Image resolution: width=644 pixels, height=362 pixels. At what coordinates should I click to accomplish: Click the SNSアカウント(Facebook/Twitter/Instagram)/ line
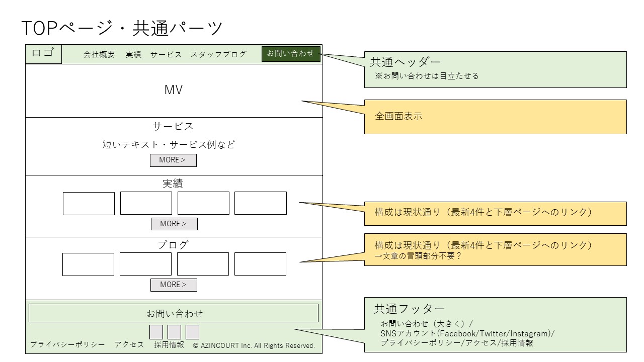tap(467, 333)
